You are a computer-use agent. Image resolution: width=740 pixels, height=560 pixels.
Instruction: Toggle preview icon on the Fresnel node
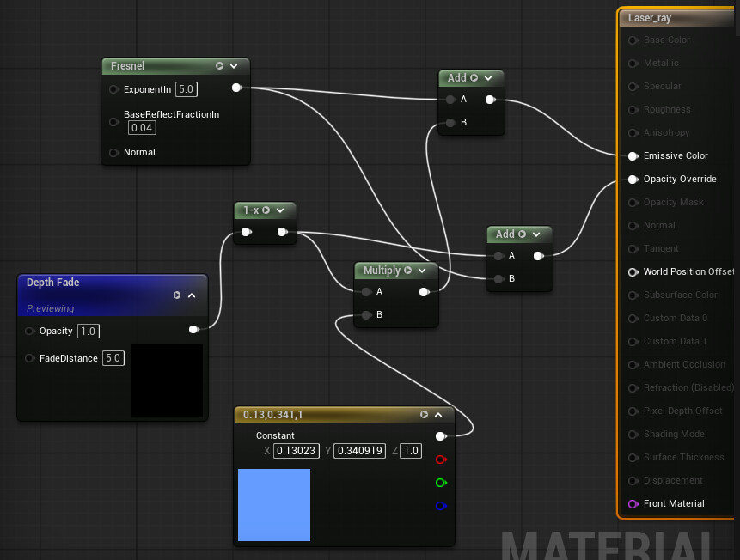tap(220, 65)
